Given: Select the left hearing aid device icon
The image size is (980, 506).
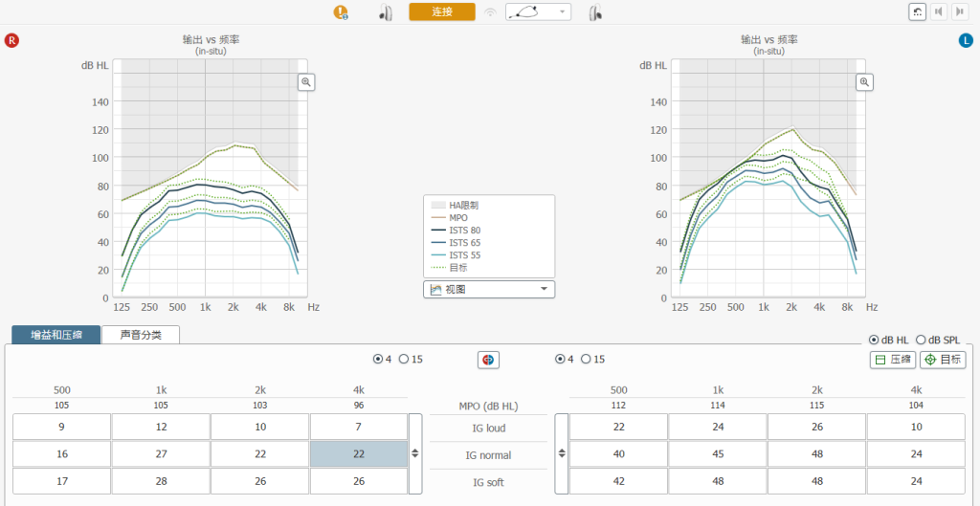Looking at the screenshot, I should pyautogui.click(x=594, y=12).
